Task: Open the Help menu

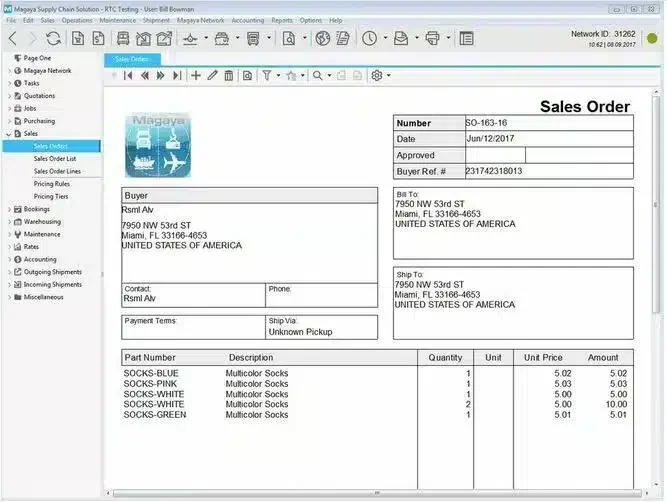Action: click(336, 20)
